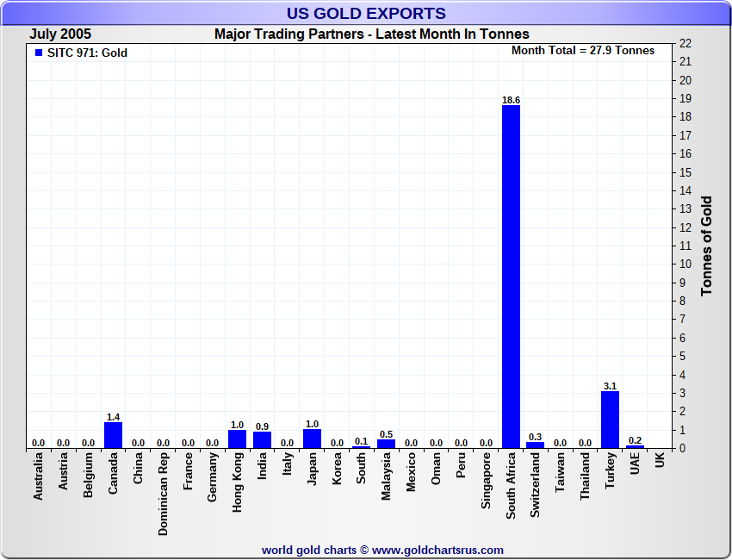Click the 22 tick on the y-axis
Image resolution: width=732 pixels, height=560 pixels.
click(685, 43)
